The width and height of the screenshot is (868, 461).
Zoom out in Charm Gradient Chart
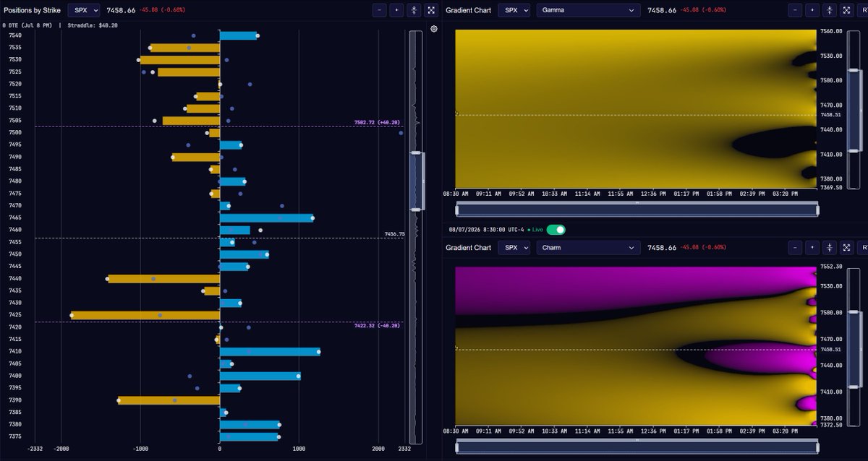[795, 247]
